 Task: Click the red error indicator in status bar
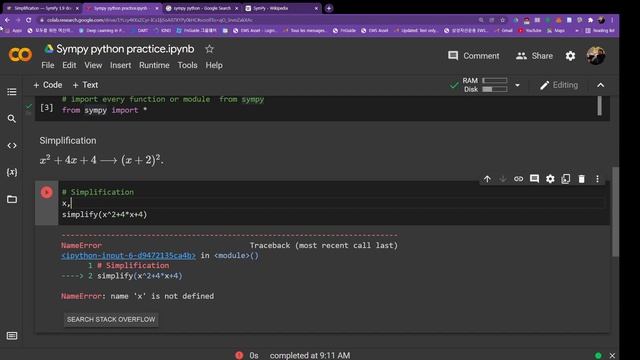(x=239, y=356)
